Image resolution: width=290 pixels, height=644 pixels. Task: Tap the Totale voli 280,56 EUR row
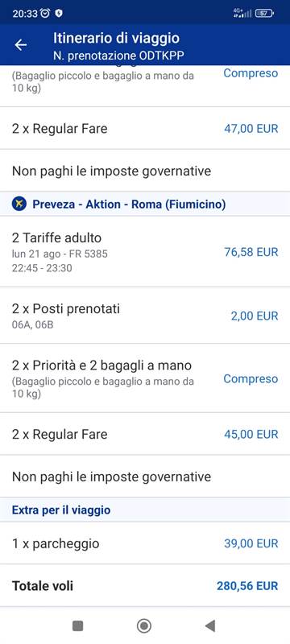[145, 586]
